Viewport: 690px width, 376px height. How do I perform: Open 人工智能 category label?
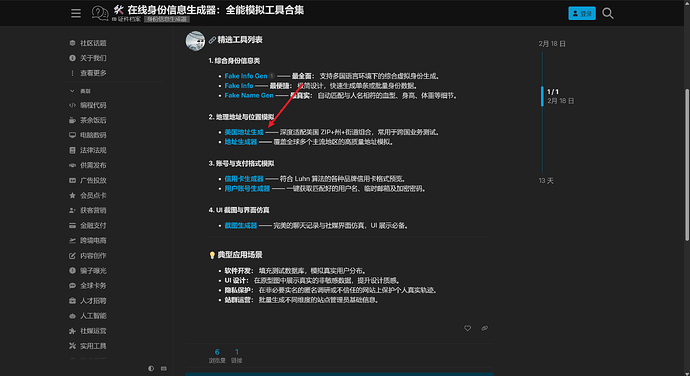pyautogui.click(x=93, y=316)
